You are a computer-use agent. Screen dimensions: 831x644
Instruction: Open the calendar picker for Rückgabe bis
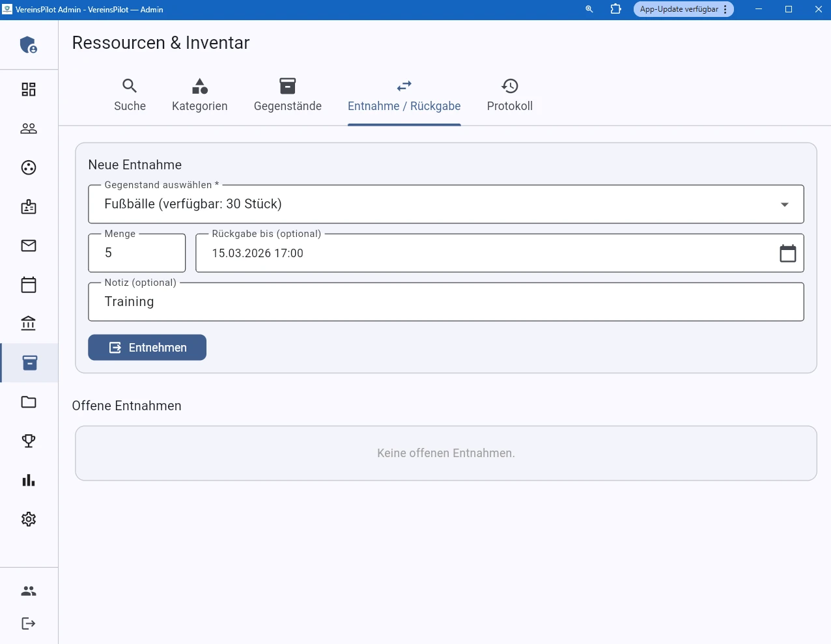coord(787,253)
